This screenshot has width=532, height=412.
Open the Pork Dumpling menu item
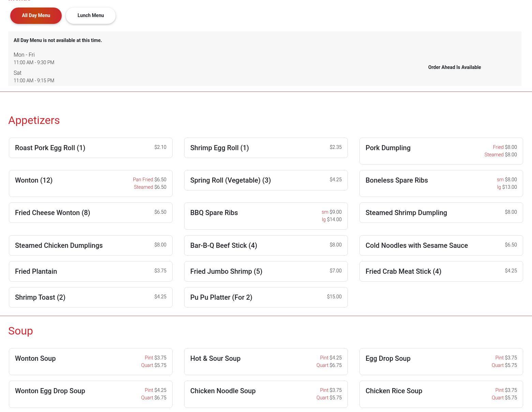click(441, 151)
